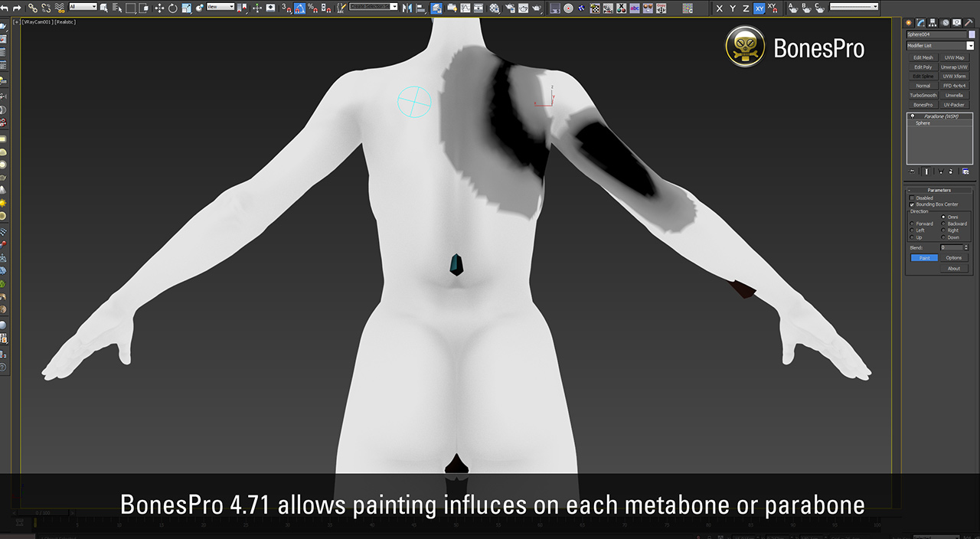Viewport: 980px width, 539px height.
Task: Open Select by Name list icon
Action: coord(116,8)
